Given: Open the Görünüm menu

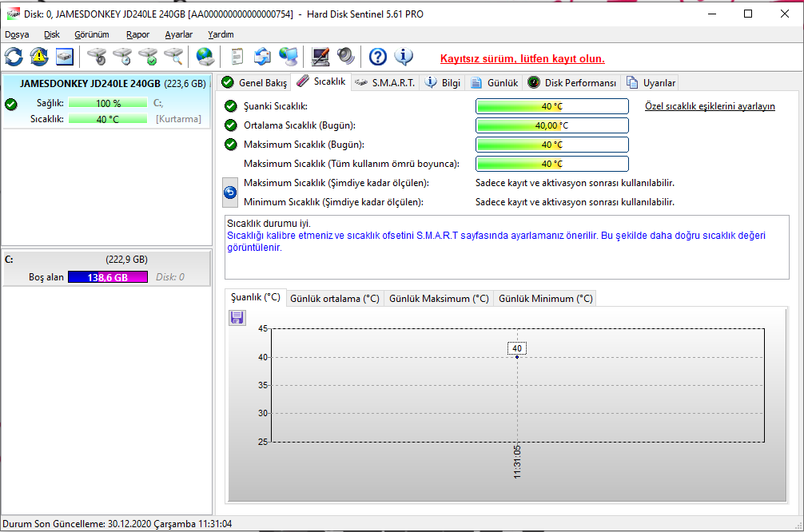Looking at the screenshot, I should (x=92, y=34).
